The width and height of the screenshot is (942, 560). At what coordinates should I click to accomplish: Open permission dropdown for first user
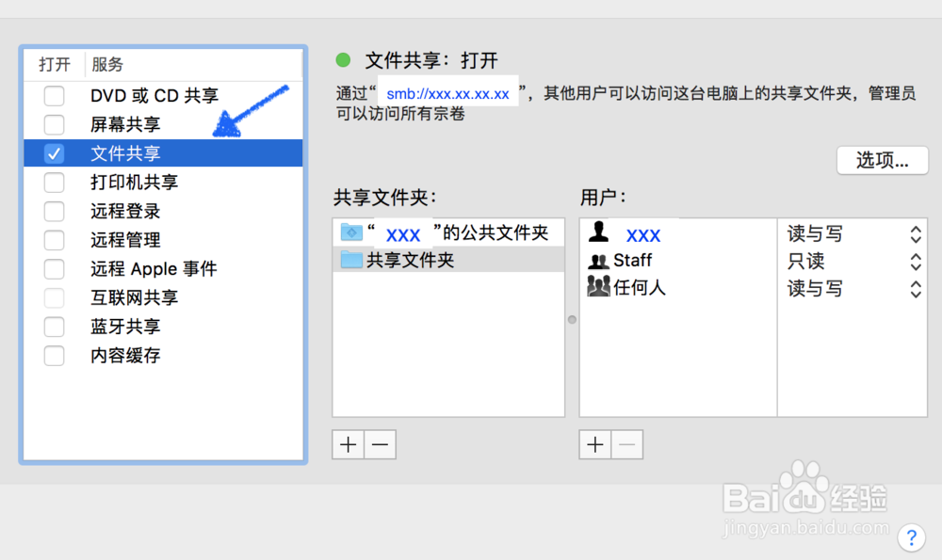915,233
